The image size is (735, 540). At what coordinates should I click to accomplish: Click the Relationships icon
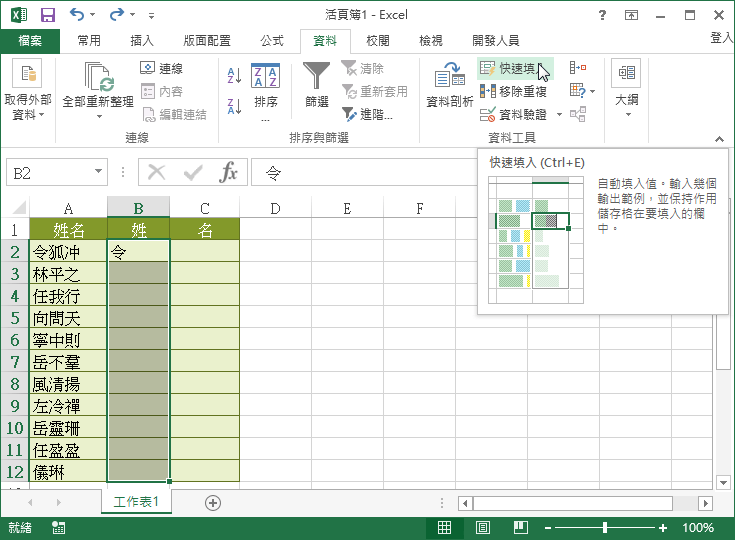coord(578,114)
